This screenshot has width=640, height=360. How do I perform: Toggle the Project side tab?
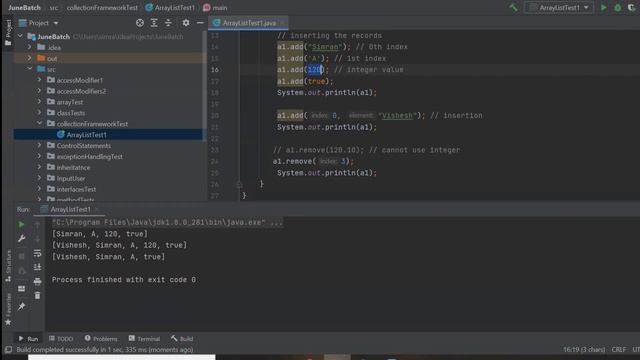coord(8,33)
